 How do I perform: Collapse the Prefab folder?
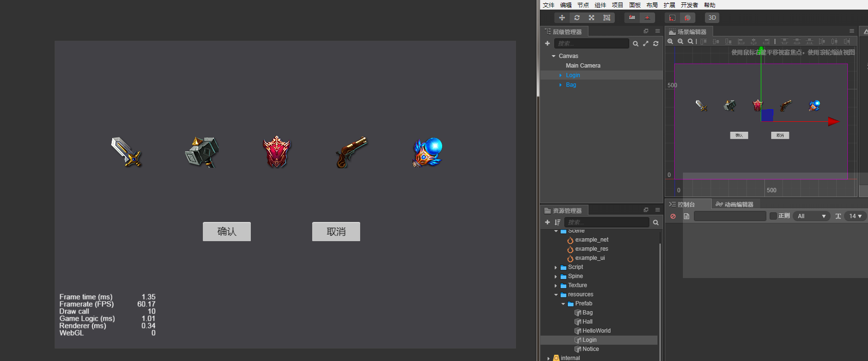563,304
